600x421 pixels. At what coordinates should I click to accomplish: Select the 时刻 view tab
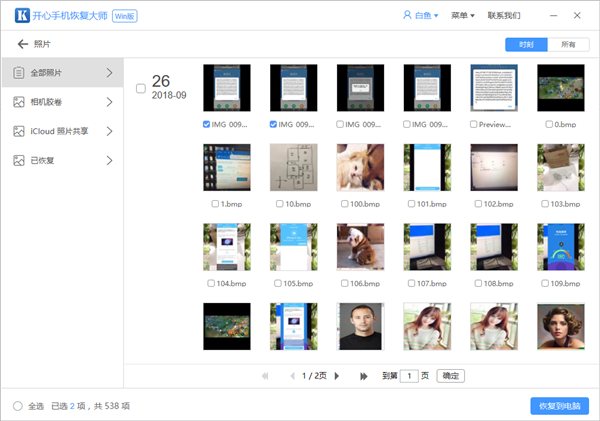pyautogui.click(x=526, y=44)
